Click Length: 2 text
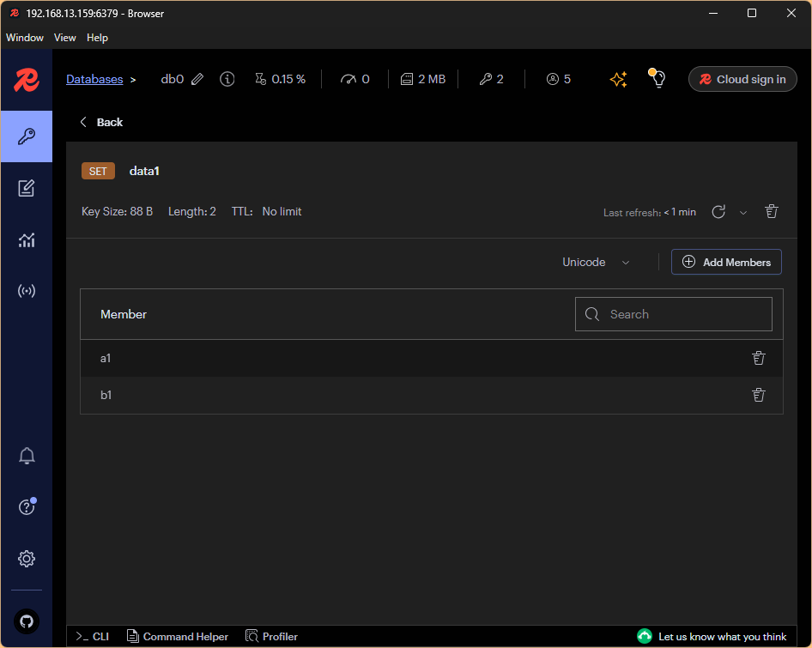The height and width of the screenshot is (648, 812). click(x=191, y=211)
